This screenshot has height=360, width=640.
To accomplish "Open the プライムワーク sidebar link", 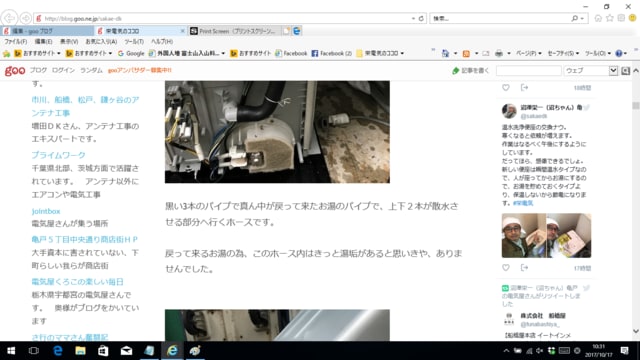I will click(58, 155).
